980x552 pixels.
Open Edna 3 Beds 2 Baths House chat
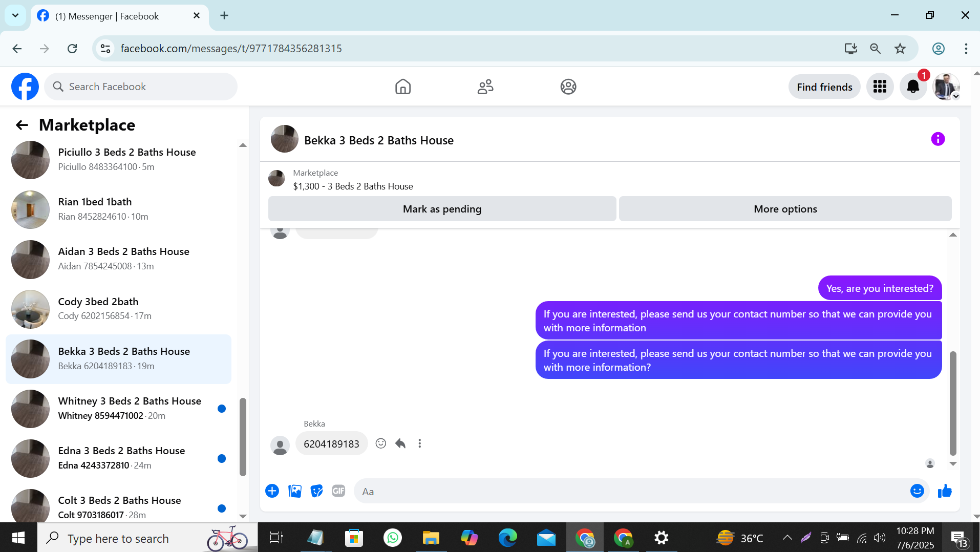click(x=119, y=458)
